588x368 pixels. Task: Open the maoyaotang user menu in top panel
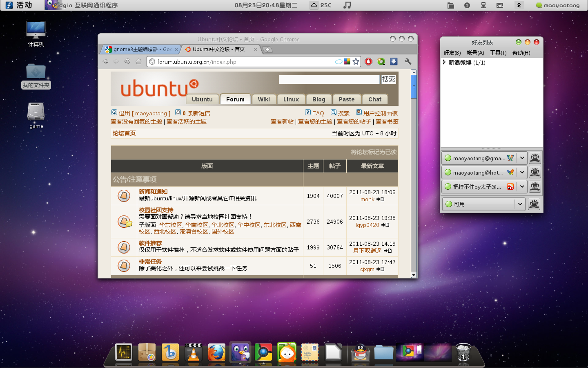(558, 5)
